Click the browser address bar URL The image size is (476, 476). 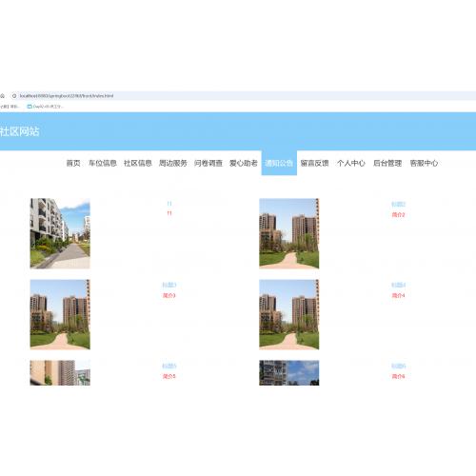[67, 95]
